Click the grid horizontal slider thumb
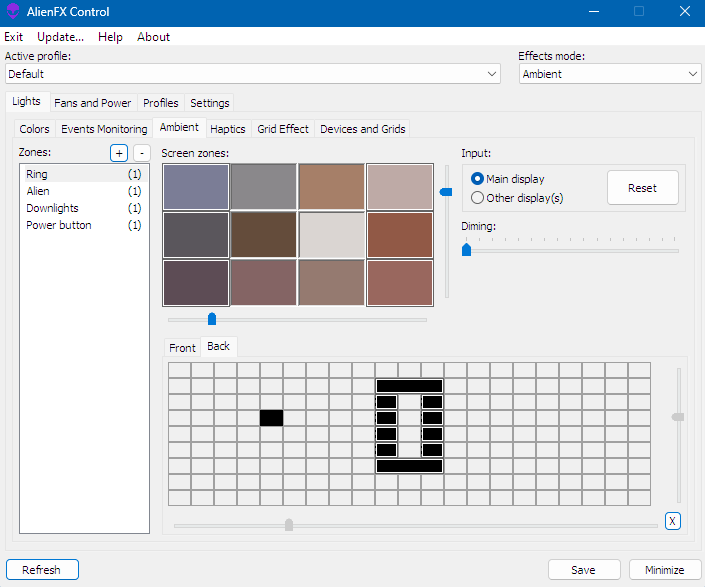 tap(289, 525)
